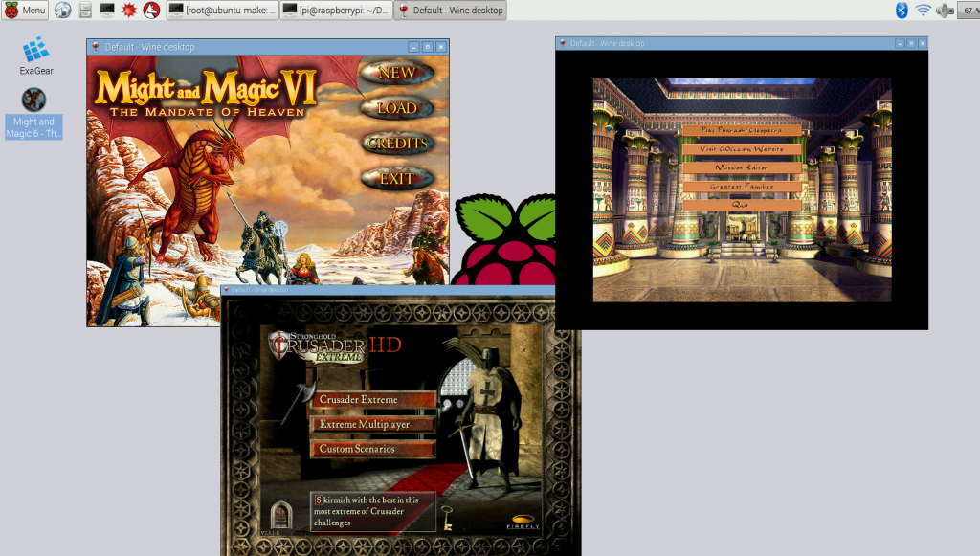This screenshot has width=980, height=556.
Task: Minimize the Pharaoh Wine desktop window
Action: 900,43
